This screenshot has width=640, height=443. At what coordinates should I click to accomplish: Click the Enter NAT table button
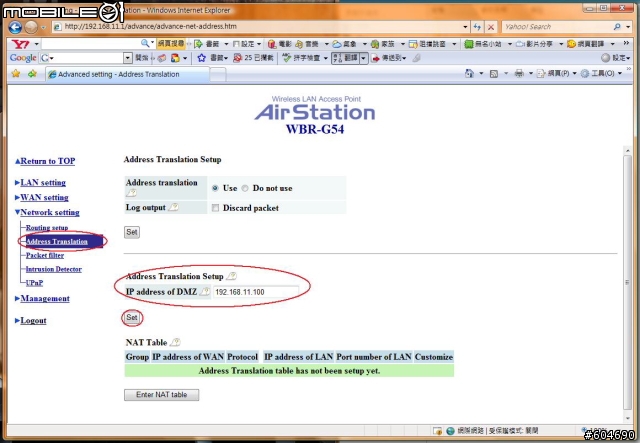[162, 395]
